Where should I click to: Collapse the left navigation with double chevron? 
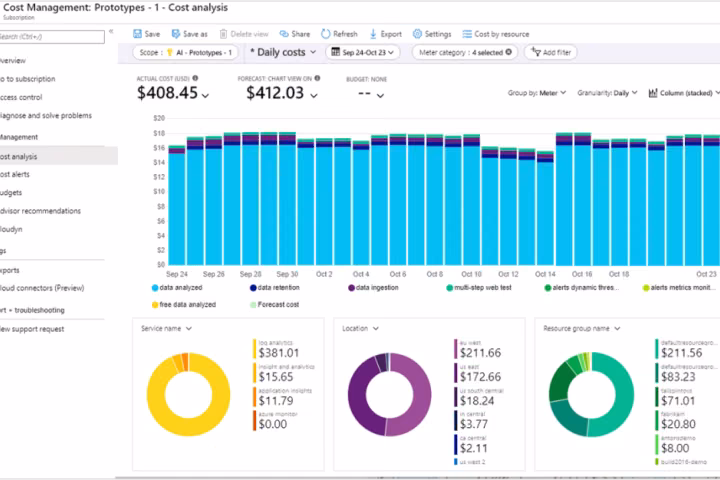(111, 32)
